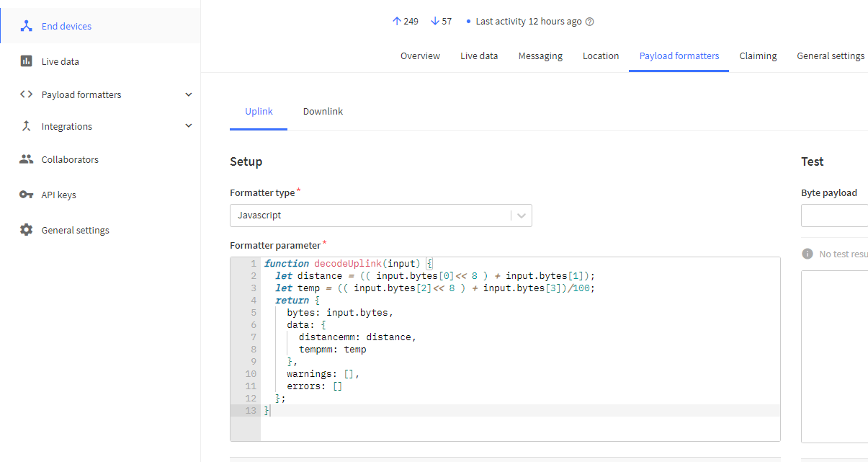Open the Messaging tab
The height and width of the screenshot is (462, 868).
[x=540, y=56]
